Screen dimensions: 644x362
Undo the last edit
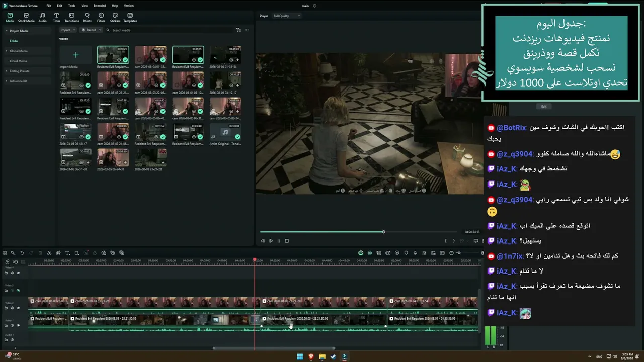(x=22, y=253)
